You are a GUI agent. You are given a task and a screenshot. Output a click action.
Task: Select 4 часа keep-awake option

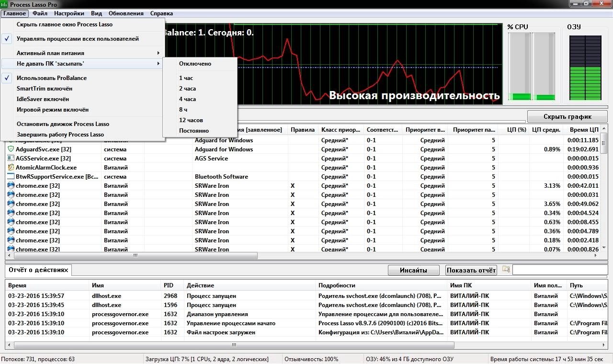coord(200,99)
